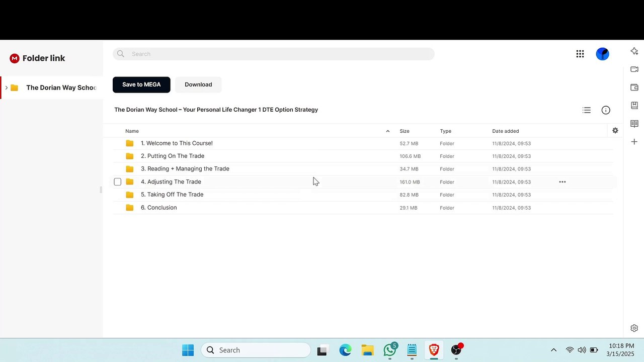Add a sidebar item with plus icon
The height and width of the screenshot is (362, 644).
(x=634, y=142)
